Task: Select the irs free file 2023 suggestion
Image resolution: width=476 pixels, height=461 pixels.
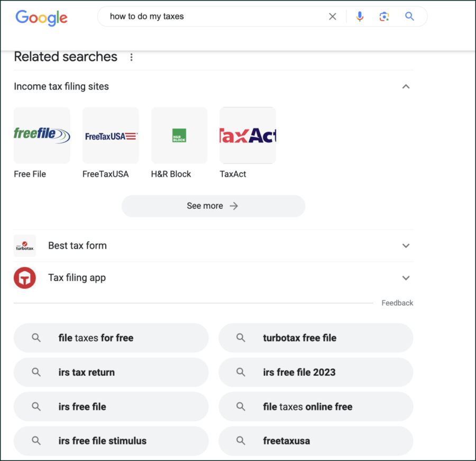Action: (x=316, y=372)
